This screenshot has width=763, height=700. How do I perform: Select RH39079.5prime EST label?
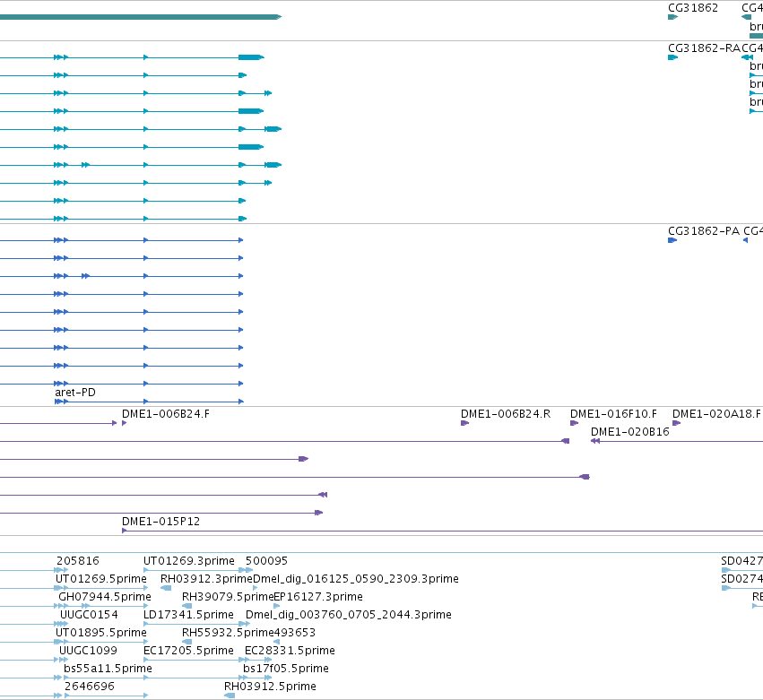(228, 597)
